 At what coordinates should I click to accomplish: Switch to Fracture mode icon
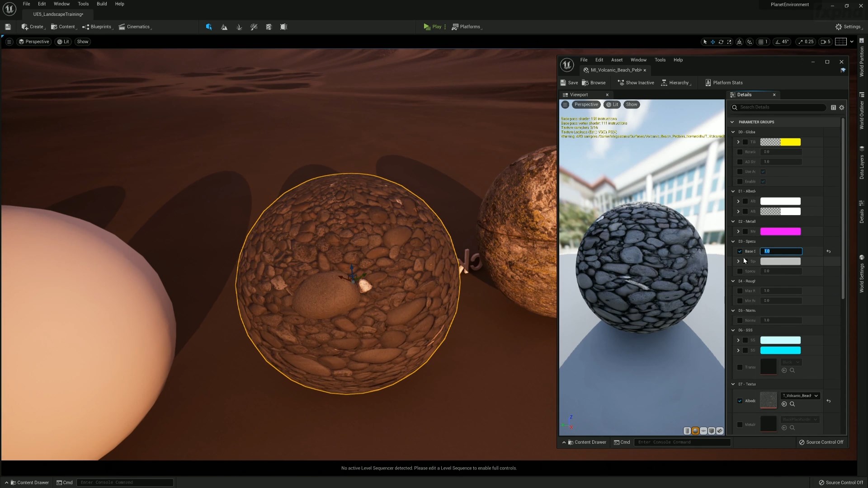pos(269,27)
